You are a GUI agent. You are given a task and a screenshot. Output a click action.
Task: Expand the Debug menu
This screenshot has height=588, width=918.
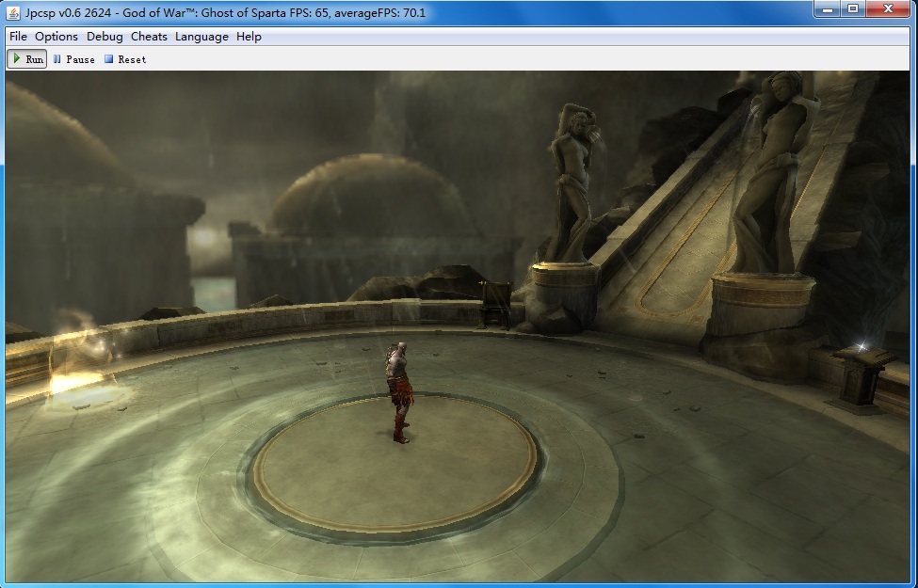(x=105, y=37)
